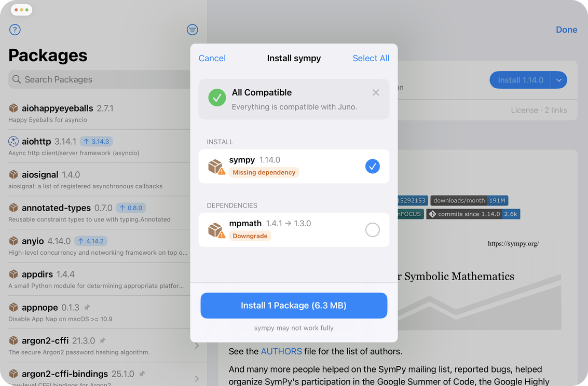588x386 pixels.
Task: Click the aiohttp package logo icon
Action: pyautogui.click(x=13, y=141)
